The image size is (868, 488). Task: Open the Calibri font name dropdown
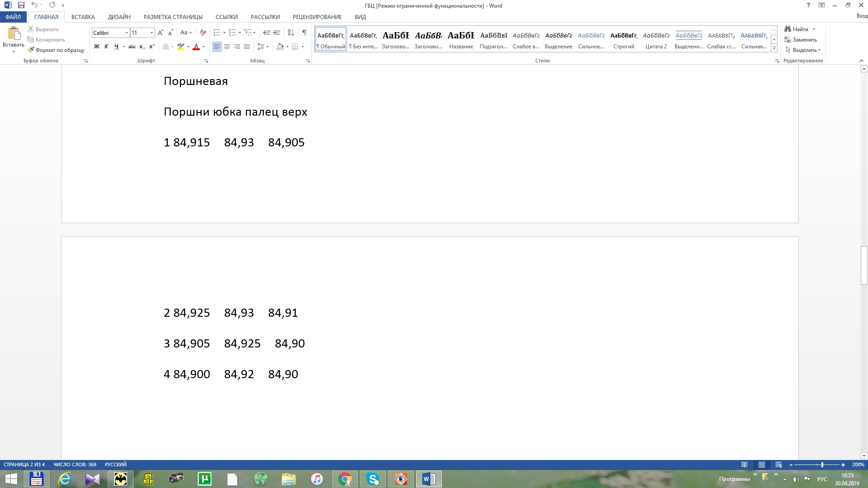tap(127, 33)
